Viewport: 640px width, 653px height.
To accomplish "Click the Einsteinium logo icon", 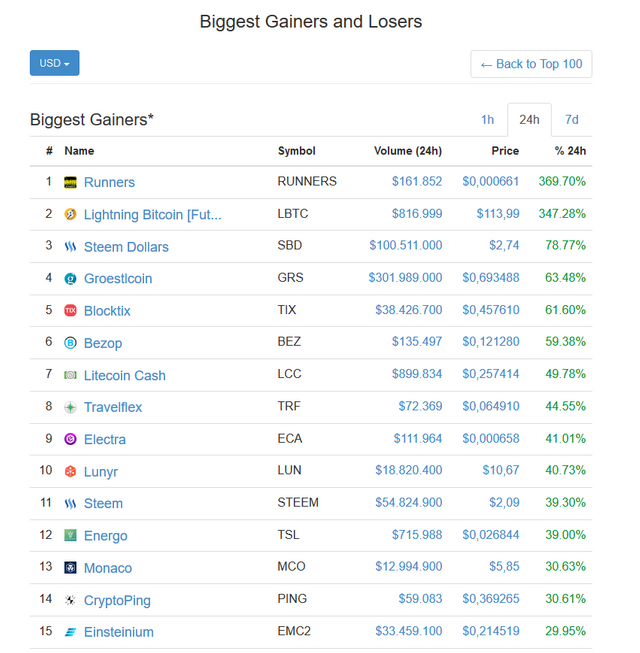I will [70, 632].
